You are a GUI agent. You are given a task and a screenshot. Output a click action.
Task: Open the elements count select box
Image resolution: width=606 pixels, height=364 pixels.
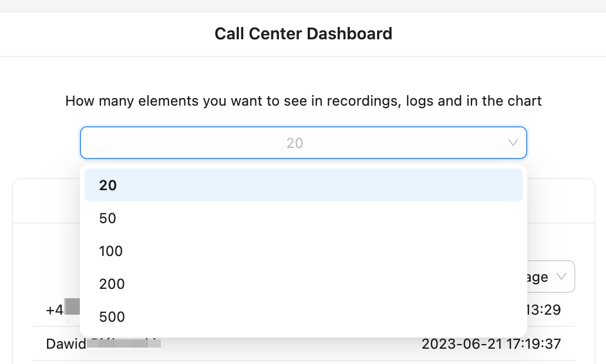click(x=304, y=142)
